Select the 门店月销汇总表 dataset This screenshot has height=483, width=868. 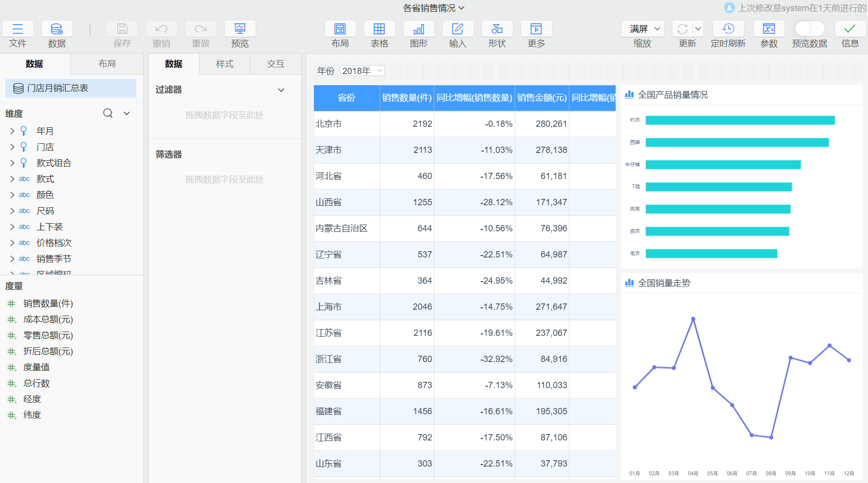point(70,88)
